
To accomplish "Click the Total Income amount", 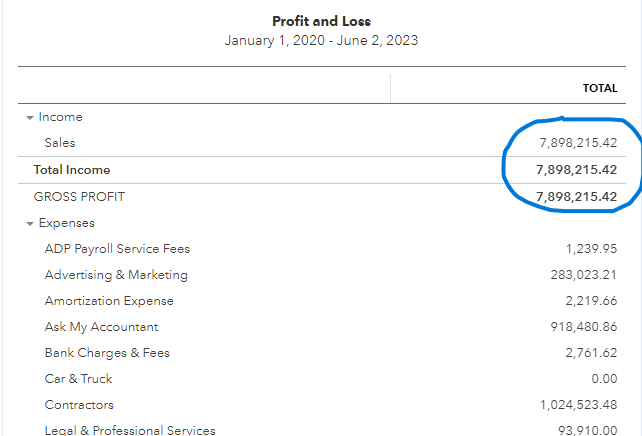I will [x=576, y=170].
